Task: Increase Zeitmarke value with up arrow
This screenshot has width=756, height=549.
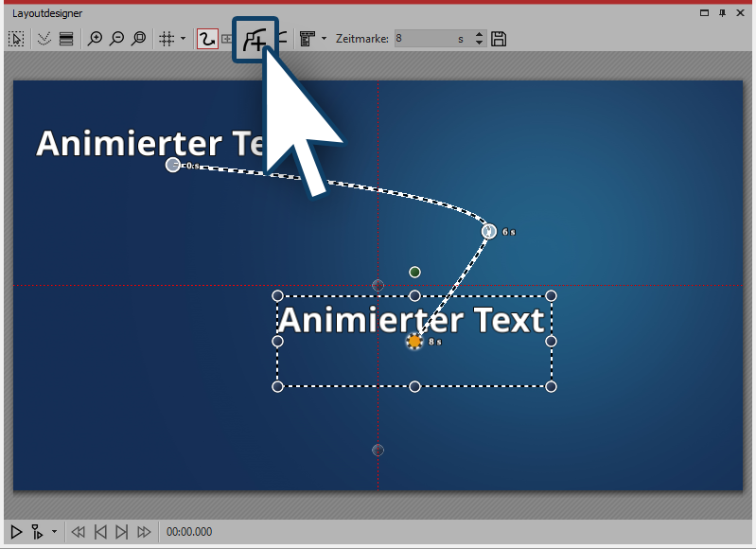Action: coord(479,35)
